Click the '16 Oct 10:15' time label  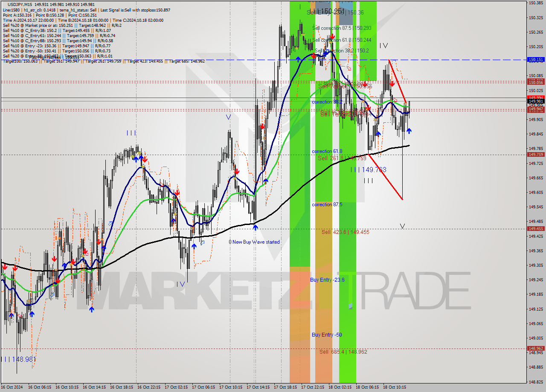[67, 387]
